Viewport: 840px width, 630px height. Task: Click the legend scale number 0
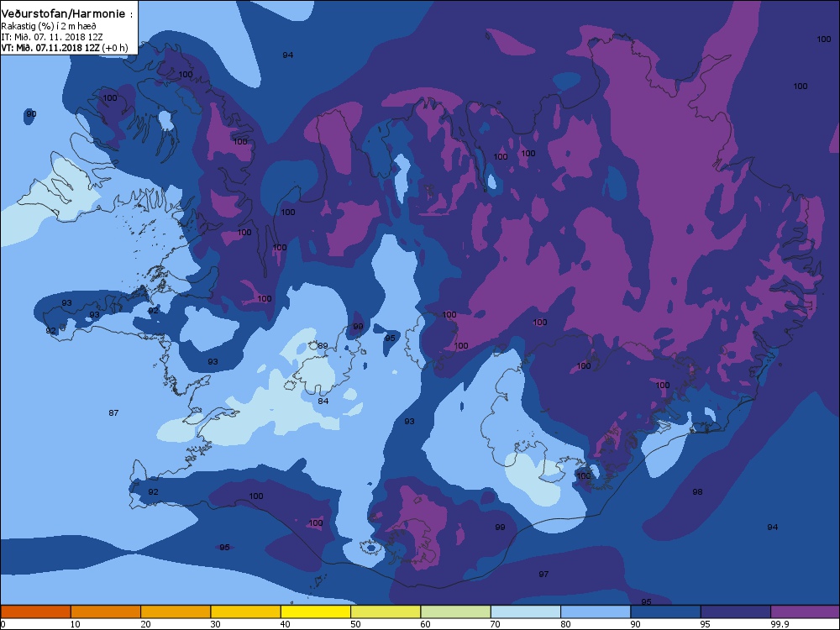(x=3, y=624)
